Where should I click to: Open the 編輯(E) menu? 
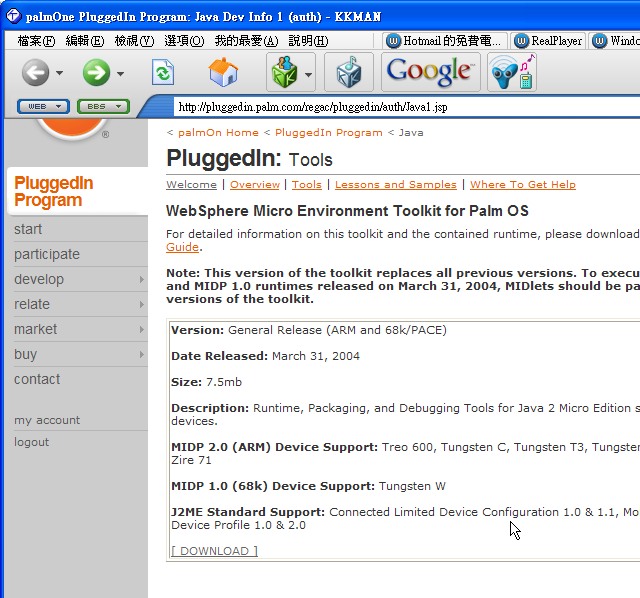pos(85,41)
